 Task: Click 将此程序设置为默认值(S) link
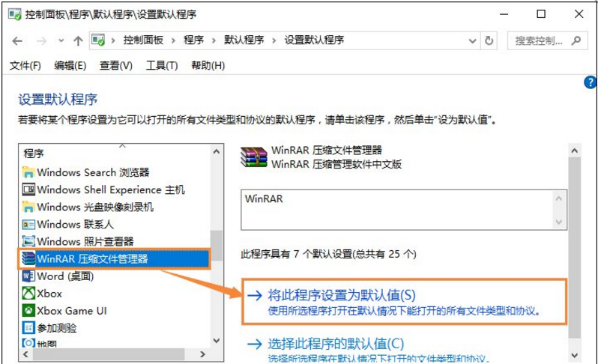pos(342,295)
